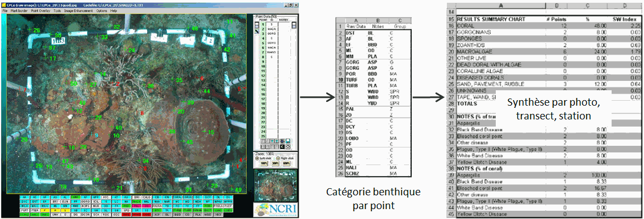This screenshot has height=219, width=644.
Task: Select the Right click zoom radio button
Action: tap(278, 158)
